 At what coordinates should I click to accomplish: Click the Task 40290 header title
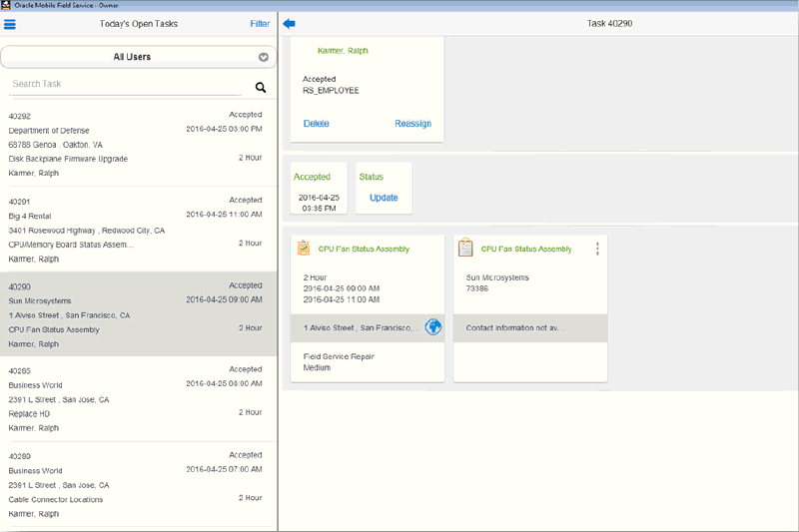click(x=609, y=23)
